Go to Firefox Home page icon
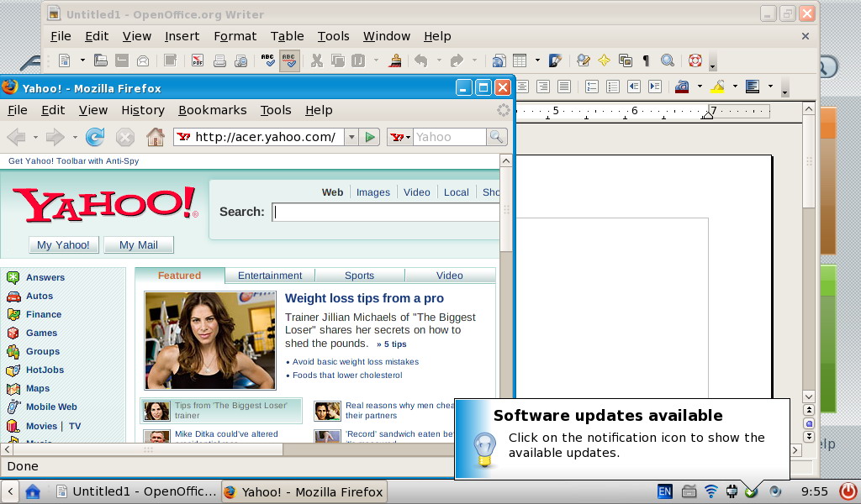Screen dimensions: 861x504 coord(156,137)
